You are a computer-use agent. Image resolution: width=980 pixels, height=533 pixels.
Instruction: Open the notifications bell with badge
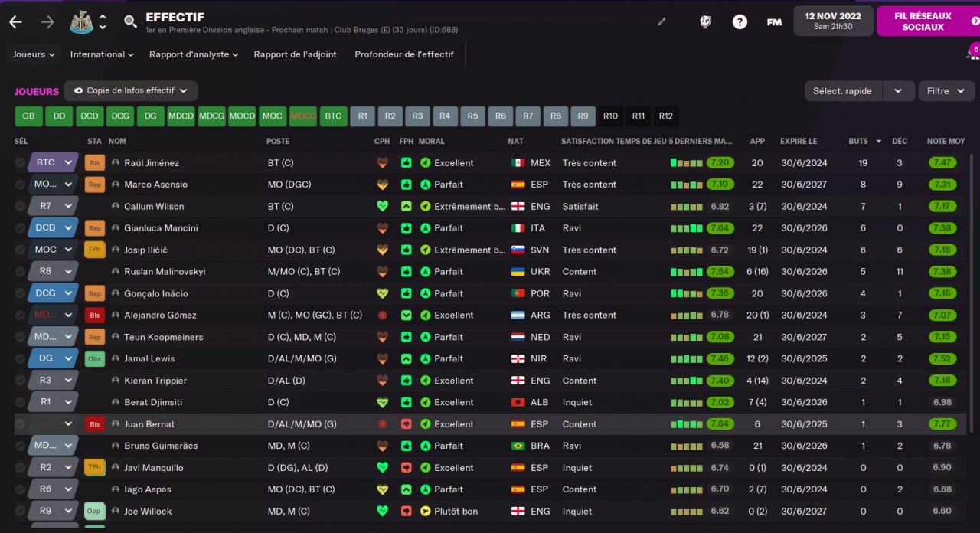[x=971, y=53]
